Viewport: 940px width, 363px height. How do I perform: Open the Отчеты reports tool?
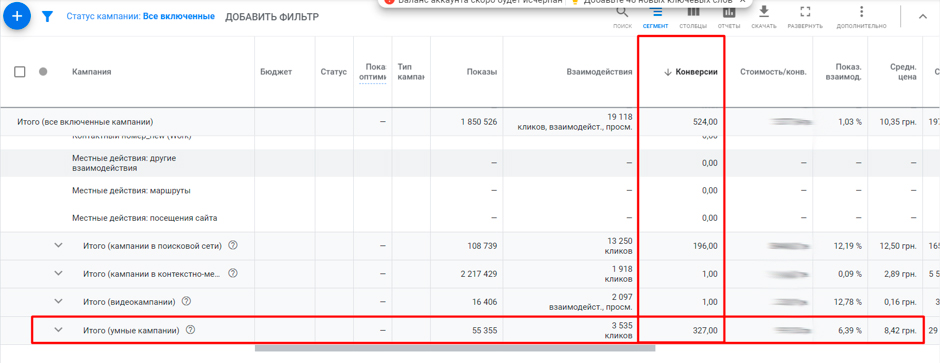click(729, 16)
